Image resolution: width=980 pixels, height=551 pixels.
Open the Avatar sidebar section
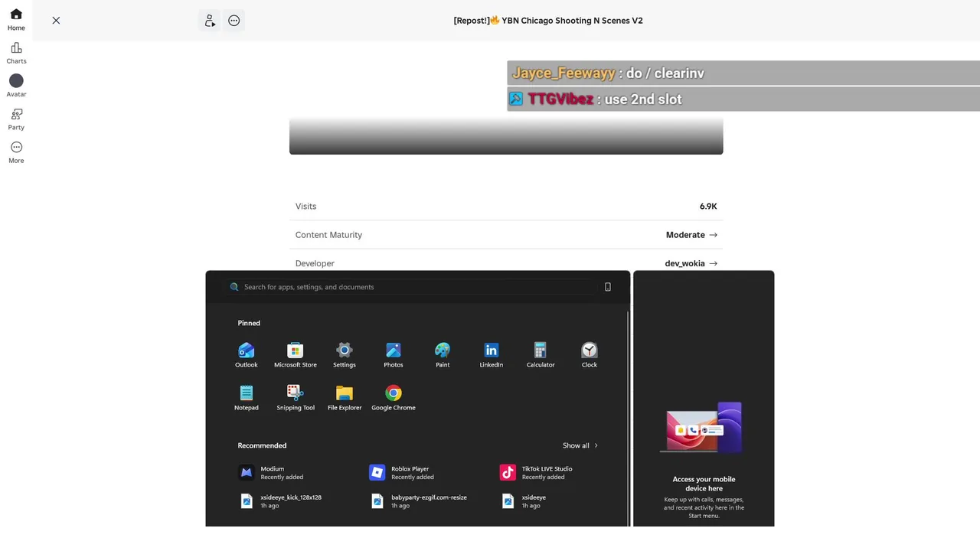(16, 86)
